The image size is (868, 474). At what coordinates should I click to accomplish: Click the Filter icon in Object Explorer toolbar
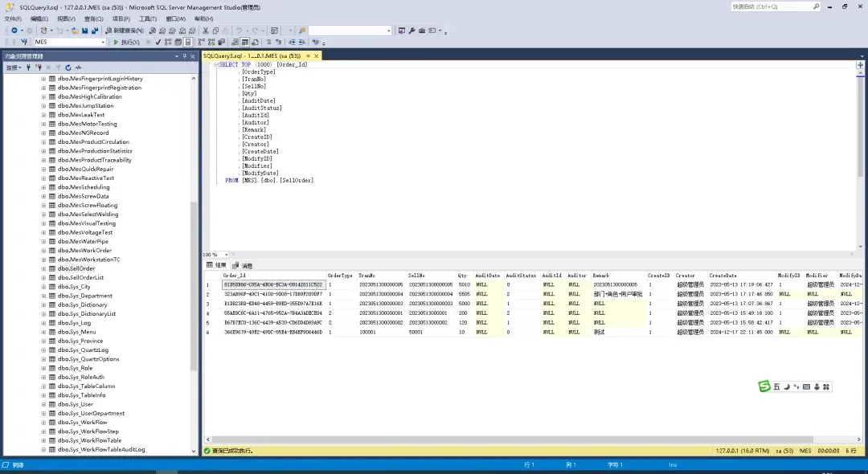coord(58,67)
